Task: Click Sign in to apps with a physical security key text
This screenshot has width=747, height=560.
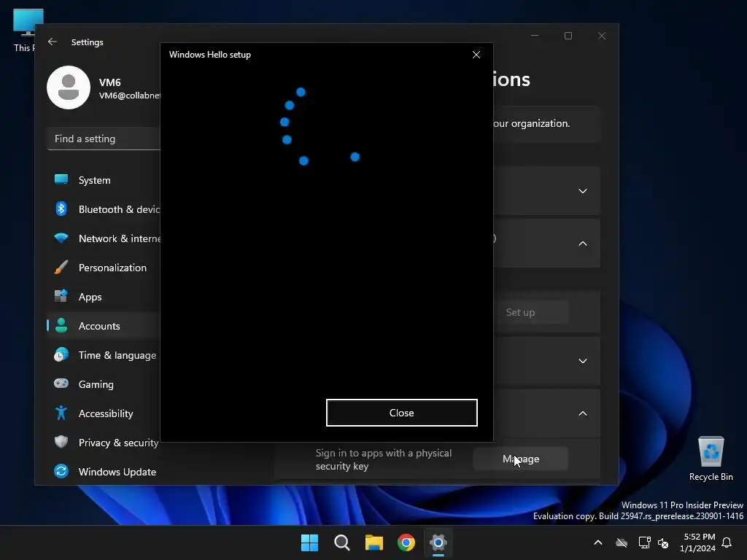Action: [384, 459]
